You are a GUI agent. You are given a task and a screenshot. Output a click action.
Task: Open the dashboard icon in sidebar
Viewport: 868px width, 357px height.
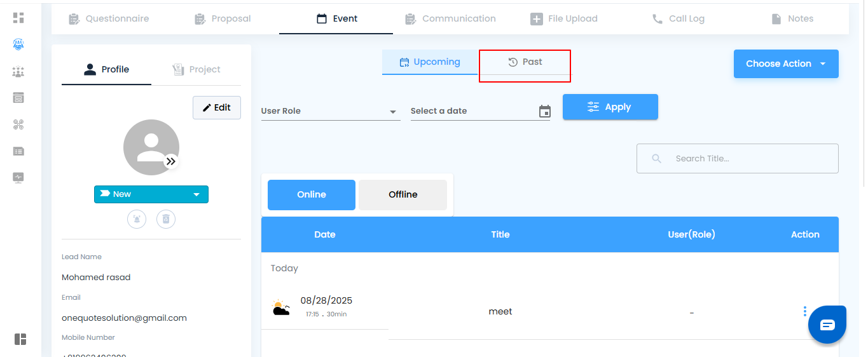(x=18, y=18)
